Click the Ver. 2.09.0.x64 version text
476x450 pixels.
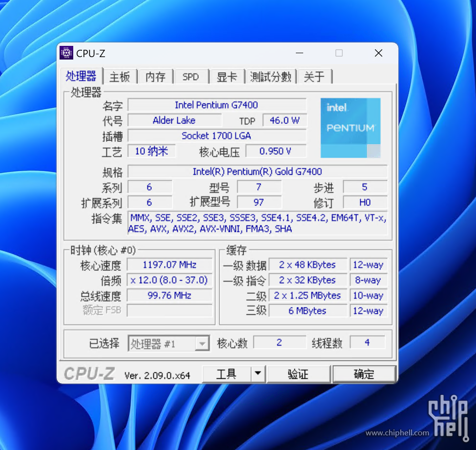[157, 376]
